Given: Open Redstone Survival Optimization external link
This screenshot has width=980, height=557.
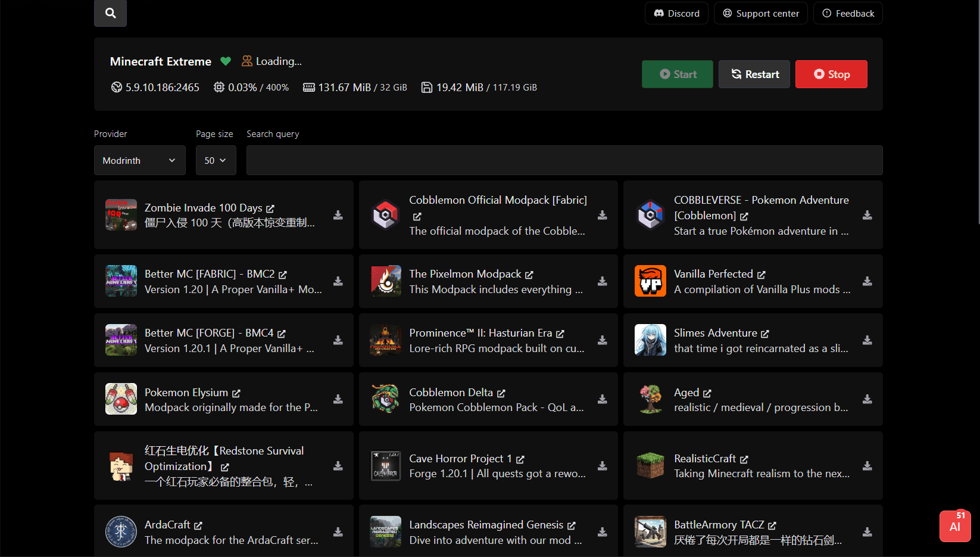Looking at the screenshot, I should 225,467.
